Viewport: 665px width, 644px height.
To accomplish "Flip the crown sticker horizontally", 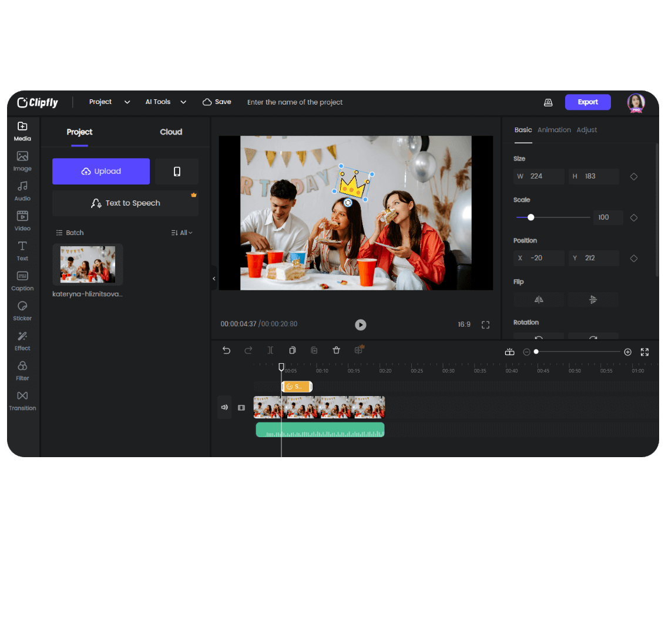I will pos(539,299).
